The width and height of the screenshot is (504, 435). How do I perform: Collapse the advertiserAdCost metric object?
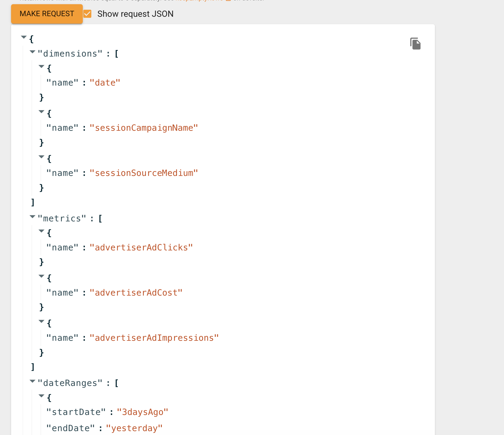[42, 276]
